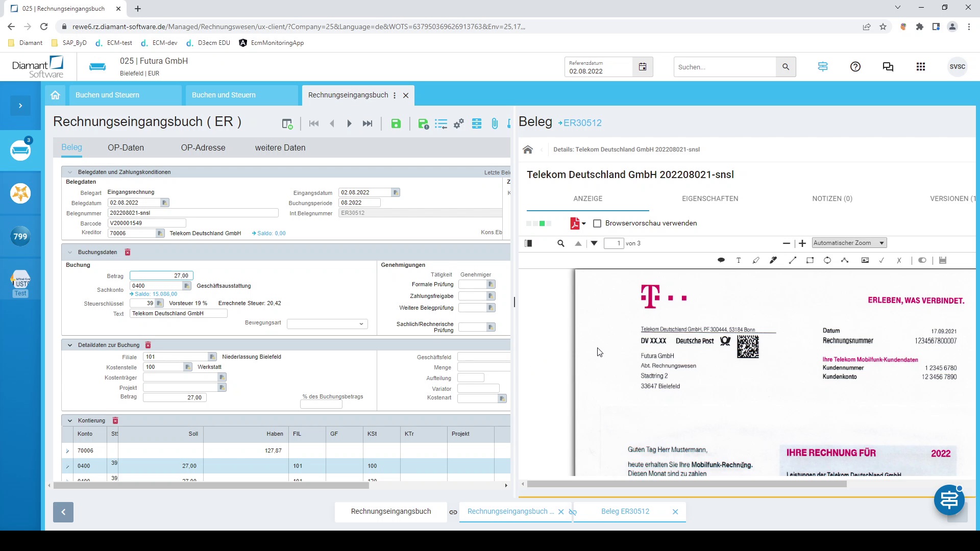This screenshot has height=551, width=980.
Task: Zoom out the PDF document
Action: [x=787, y=243]
